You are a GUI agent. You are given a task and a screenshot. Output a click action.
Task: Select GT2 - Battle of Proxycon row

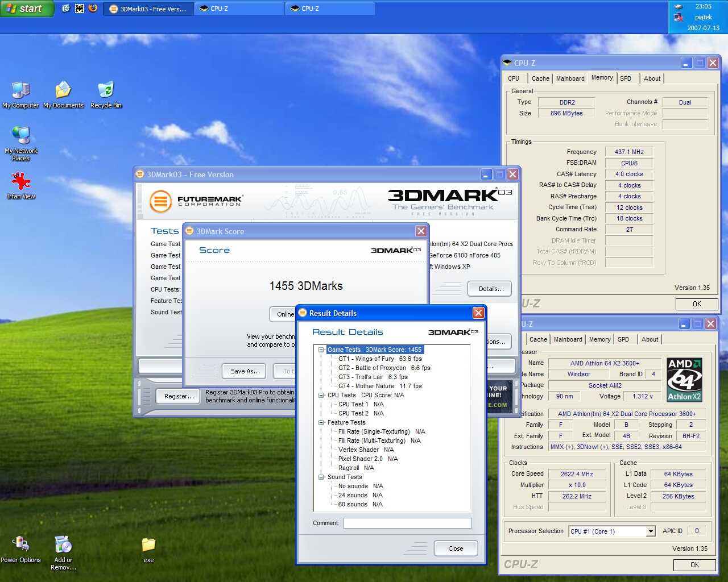click(x=384, y=368)
